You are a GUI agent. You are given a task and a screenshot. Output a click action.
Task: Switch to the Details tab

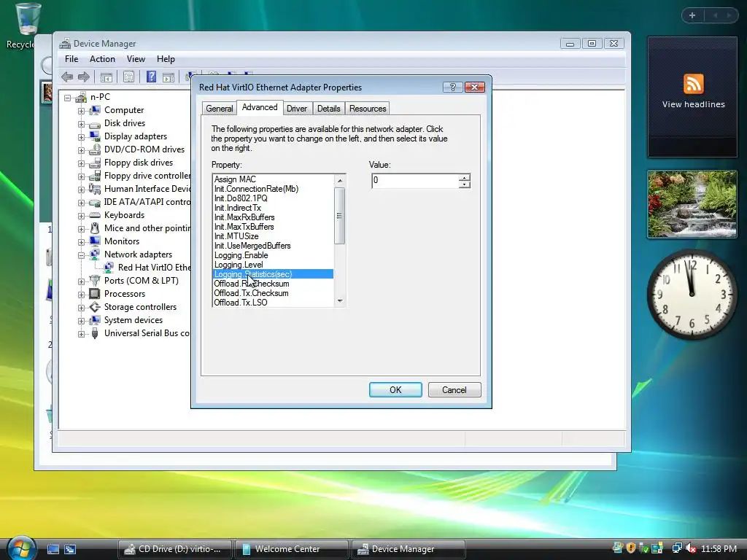tap(329, 109)
